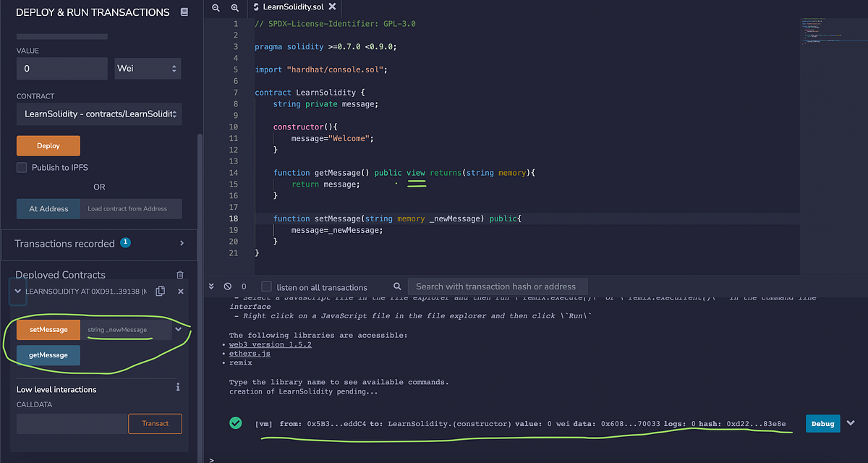Screen dimensions: 868x463
Task: Copy the deployed LearnSolidity contract address
Action: [x=160, y=291]
